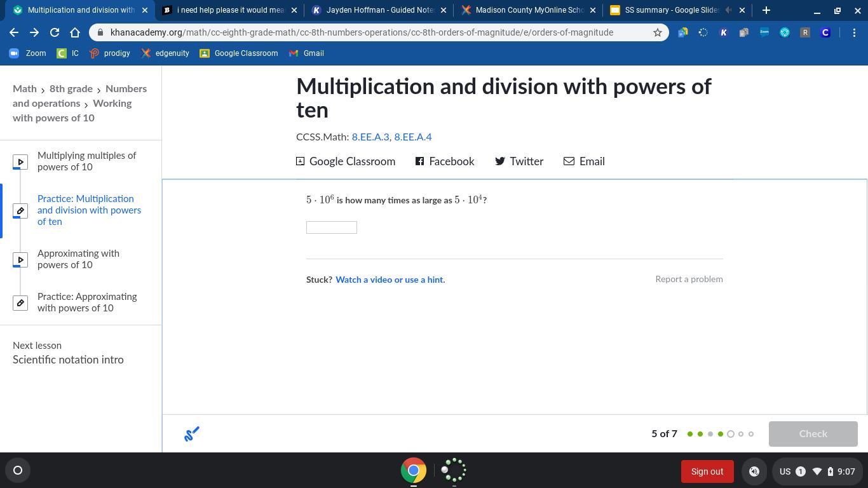Go to next lesson Scientific notation intro
This screenshot has height=488, width=868.
click(68, 360)
